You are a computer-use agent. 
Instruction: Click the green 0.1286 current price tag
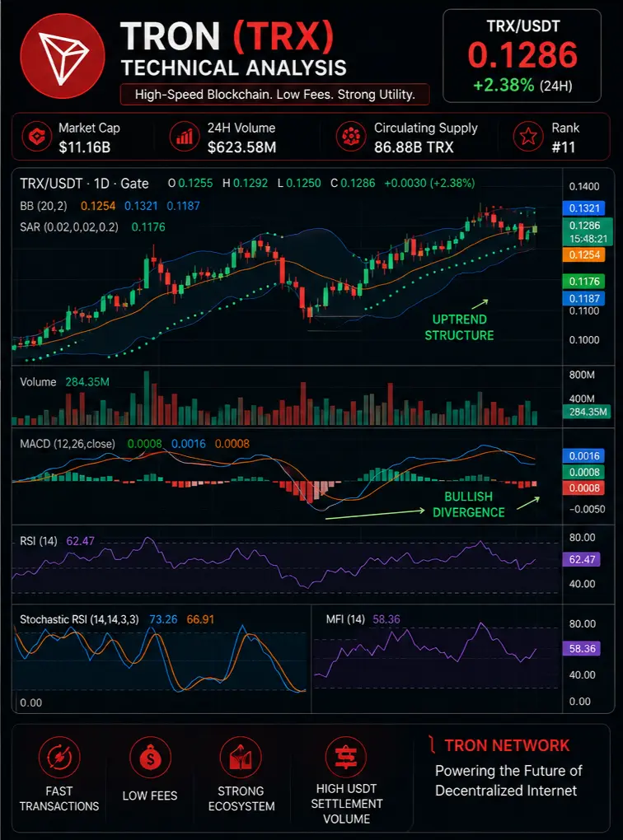(x=587, y=232)
